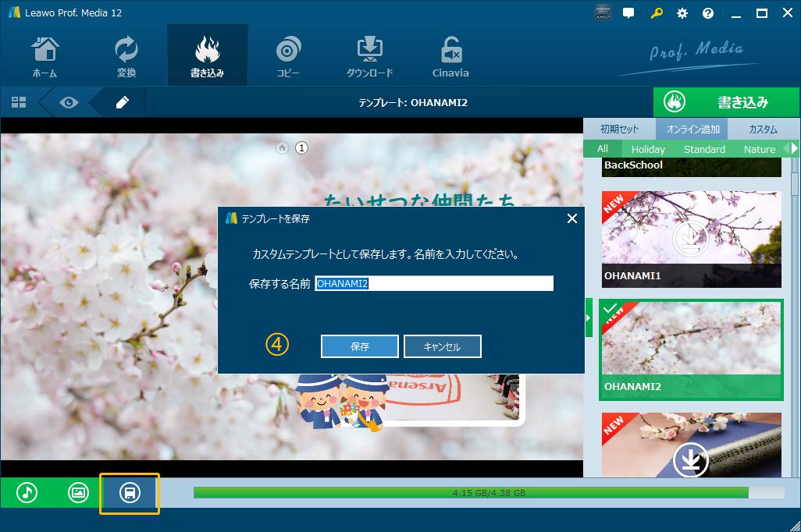The image size is (801, 532).
Task: Click the background image icon
Action: (x=78, y=493)
